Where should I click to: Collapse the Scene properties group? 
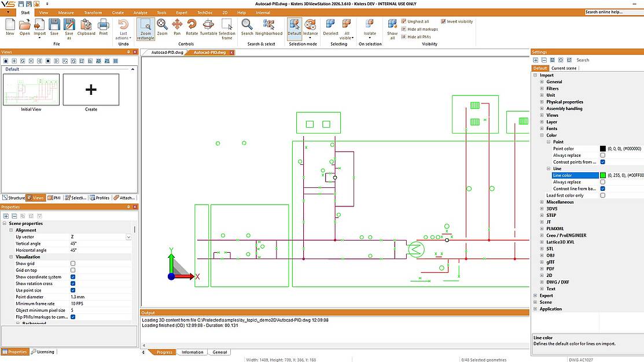(5, 223)
